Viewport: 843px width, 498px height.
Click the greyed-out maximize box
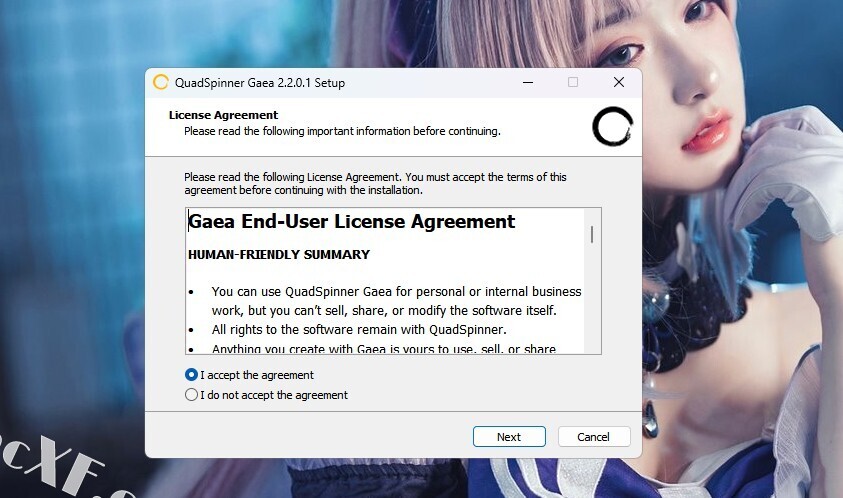tap(573, 82)
